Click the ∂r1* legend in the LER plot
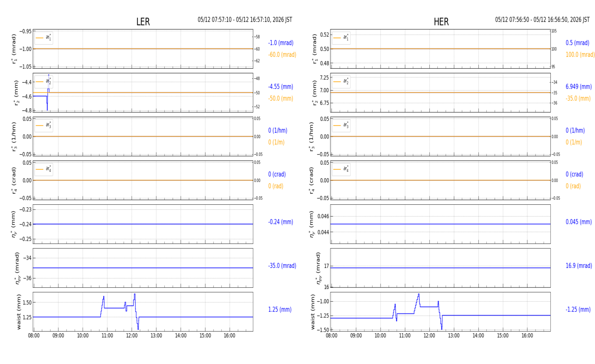The width and height of the screenshot is (595, 364). click(44, 38)
